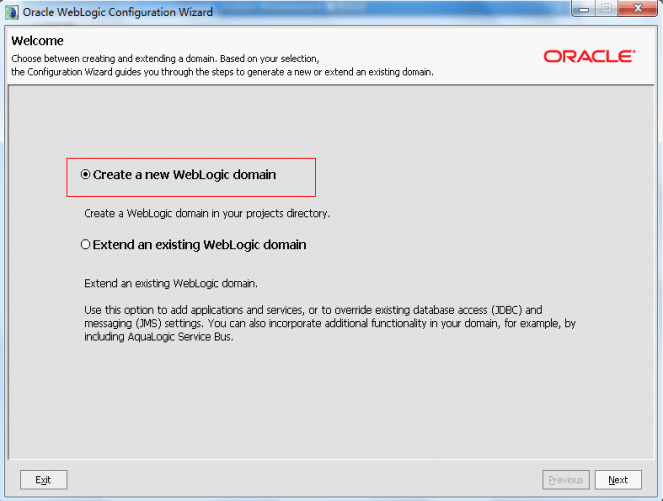Click 'Extend an existing WebLogic domain.' description text

[171, 283]
